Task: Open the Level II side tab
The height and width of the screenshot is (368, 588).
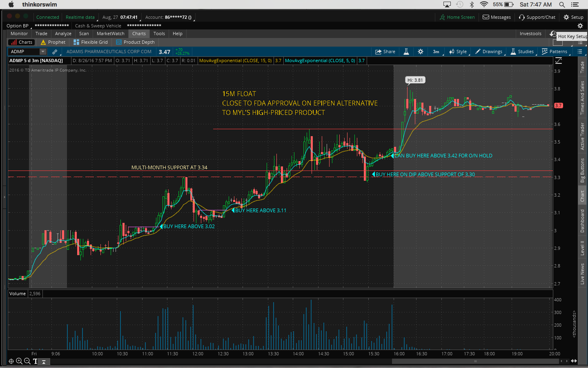Action: (x=583, y=248)
